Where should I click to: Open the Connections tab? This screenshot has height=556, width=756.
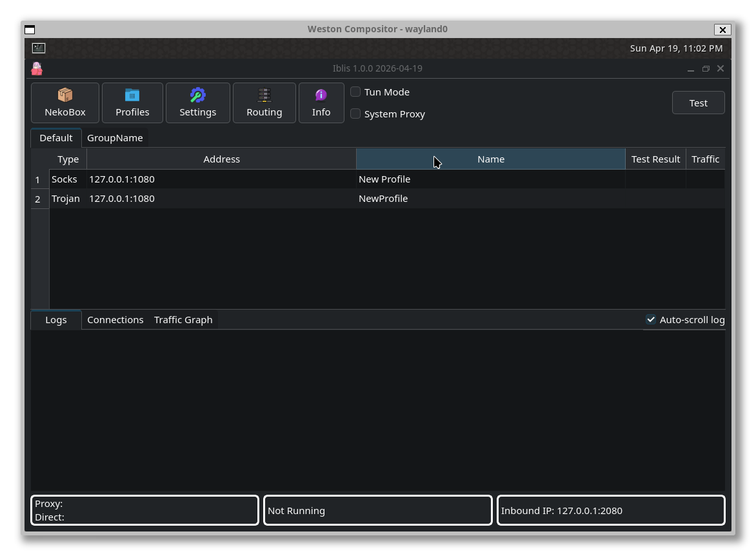[115, 320]
